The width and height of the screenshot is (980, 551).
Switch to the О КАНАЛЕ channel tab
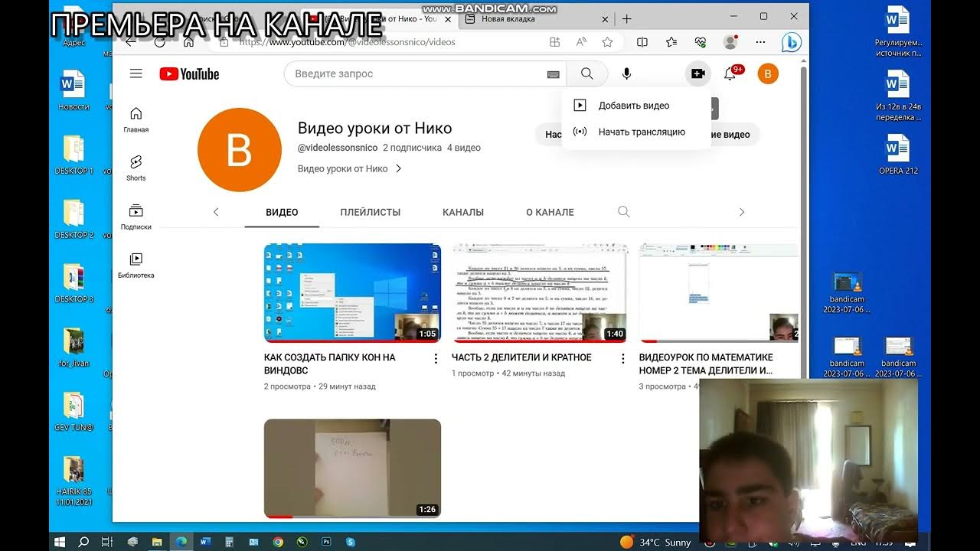[x=550, y=212]
